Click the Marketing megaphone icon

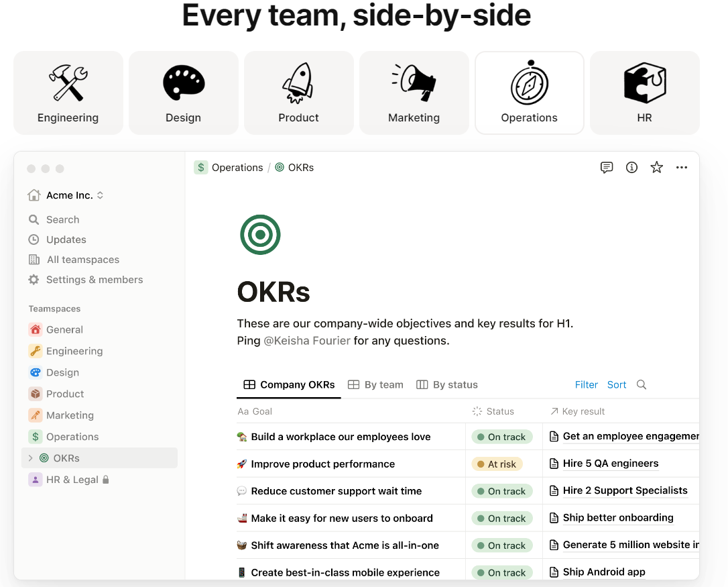click(414, 81)
